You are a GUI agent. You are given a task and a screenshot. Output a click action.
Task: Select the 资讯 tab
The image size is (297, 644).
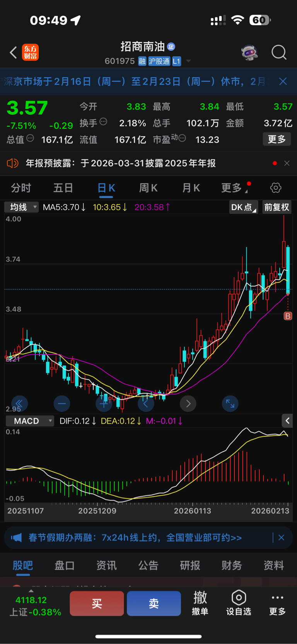coord(106,565)
